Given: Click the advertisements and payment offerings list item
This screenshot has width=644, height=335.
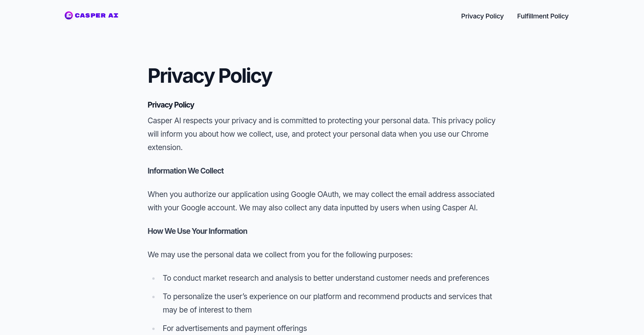Looking at the screenshot, I should coord(234,328).
